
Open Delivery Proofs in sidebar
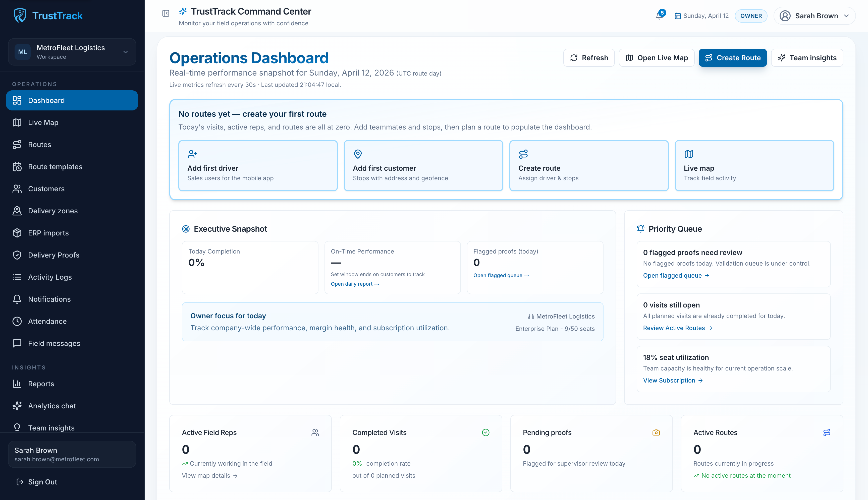[72, 255]
